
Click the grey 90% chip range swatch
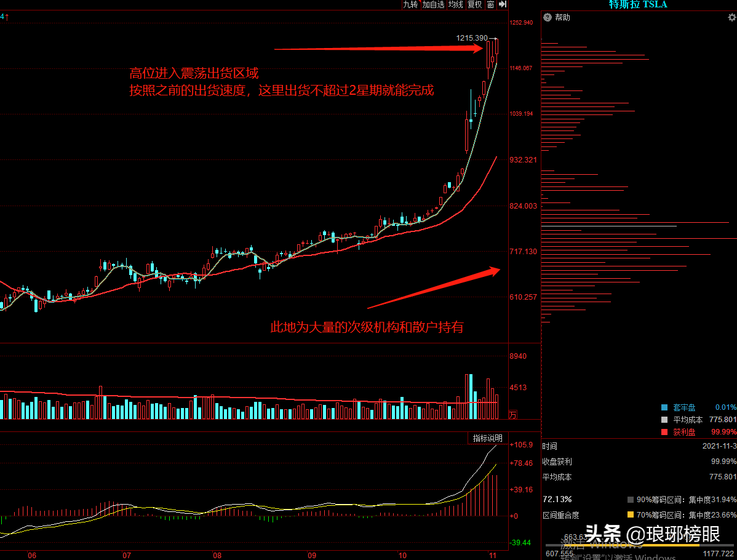(x=631, y=500)
